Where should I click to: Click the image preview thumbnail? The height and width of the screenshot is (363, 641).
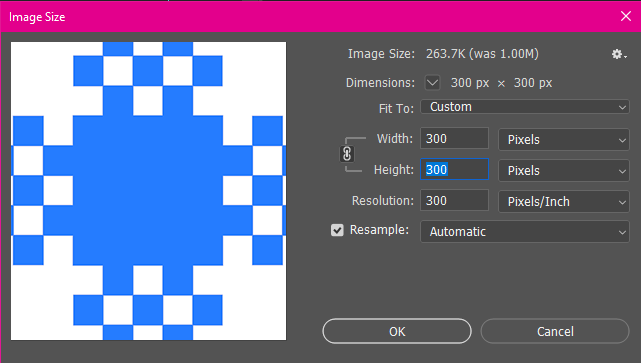[x=148, y=191]
